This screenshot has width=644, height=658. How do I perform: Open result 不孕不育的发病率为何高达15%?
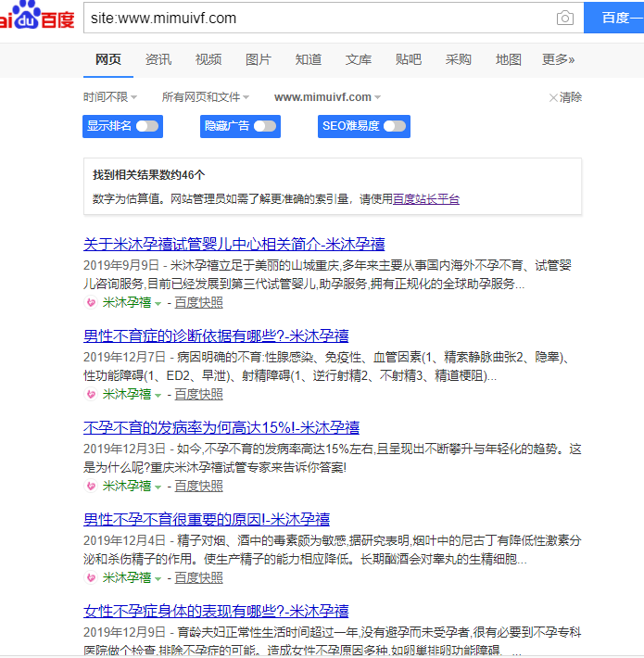(x=221, y=427)
